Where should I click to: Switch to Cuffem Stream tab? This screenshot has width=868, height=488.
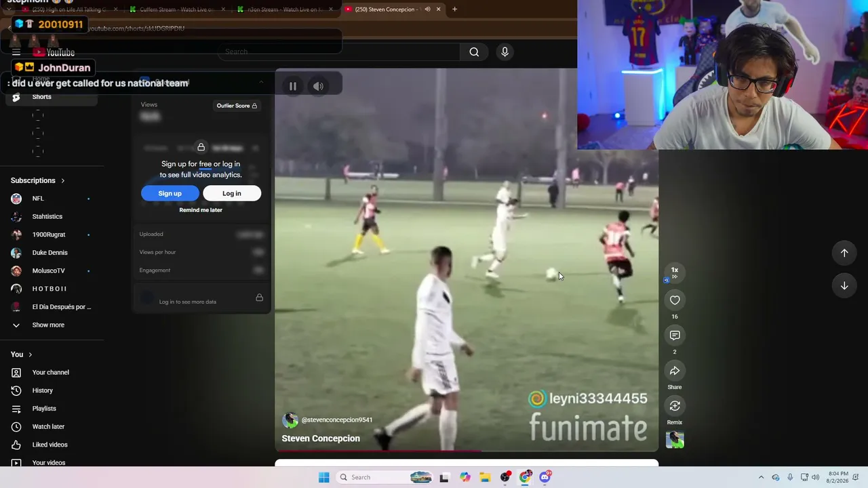tap(176, 9)
